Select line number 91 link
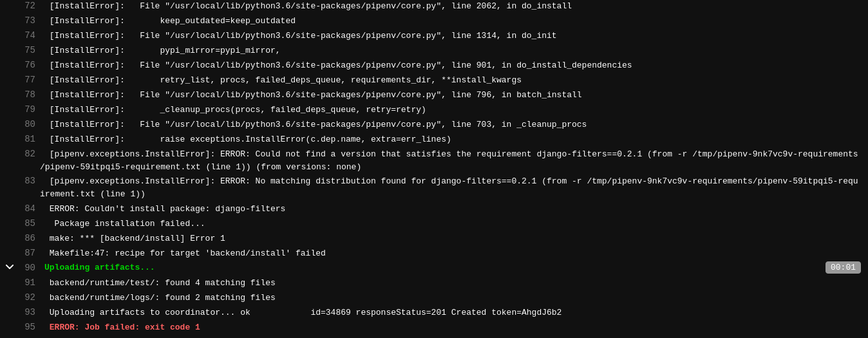 [30, 283]
